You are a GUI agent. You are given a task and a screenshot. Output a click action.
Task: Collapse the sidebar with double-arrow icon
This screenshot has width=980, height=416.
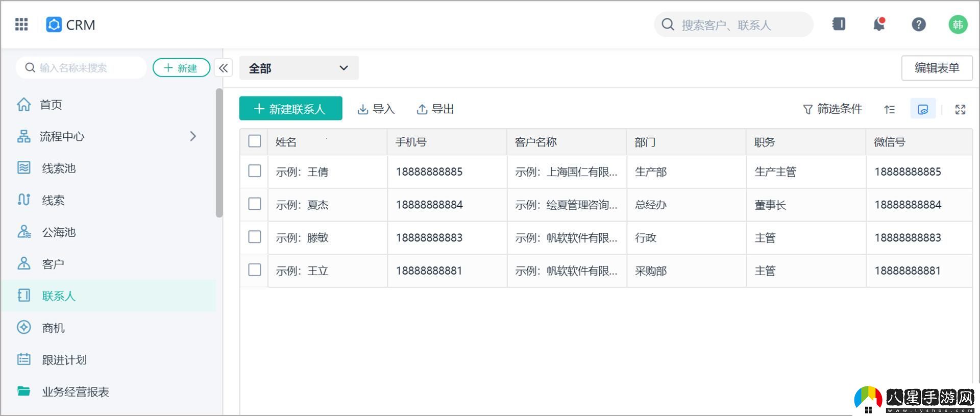tap(224, 68)
